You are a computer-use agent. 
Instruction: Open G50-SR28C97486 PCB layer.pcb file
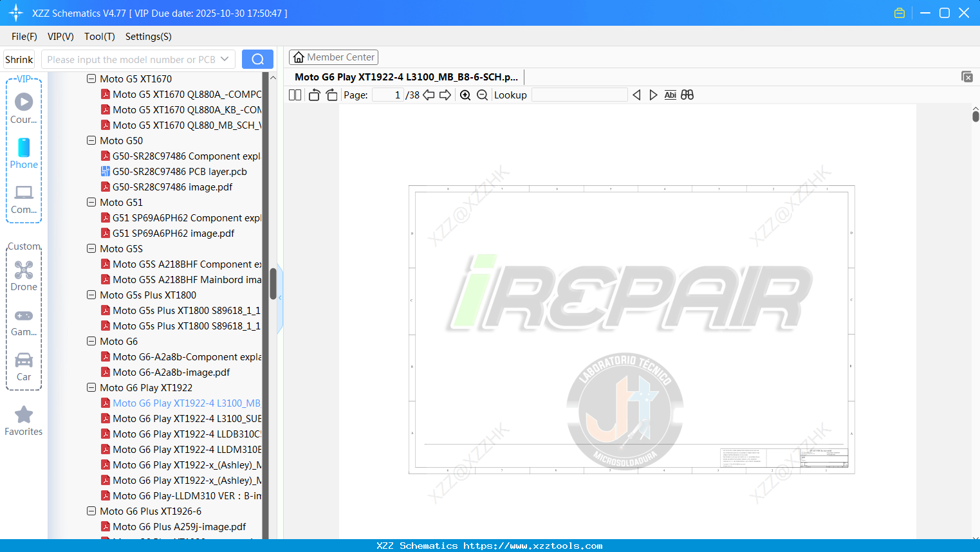coord(180,172)
